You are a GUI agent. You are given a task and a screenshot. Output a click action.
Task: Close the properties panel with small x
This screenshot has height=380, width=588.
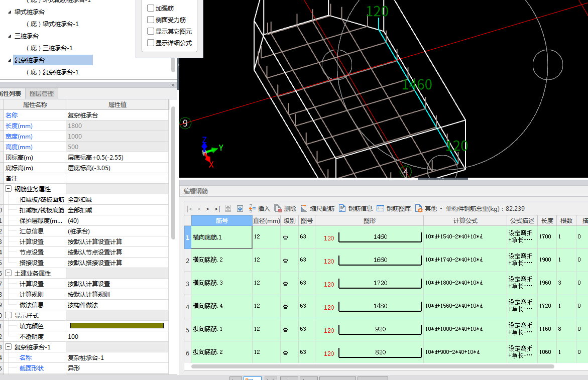[x=173, y=85]
